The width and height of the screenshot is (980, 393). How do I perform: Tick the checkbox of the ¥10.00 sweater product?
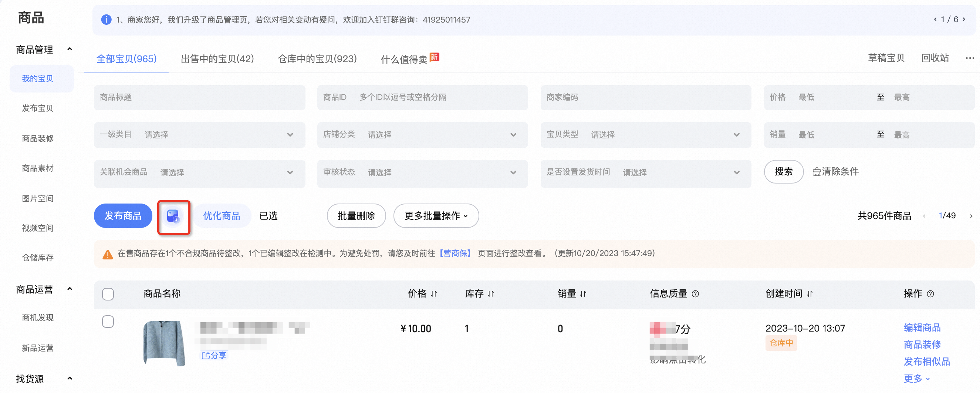pyautogui.click(x=108, y=322)
